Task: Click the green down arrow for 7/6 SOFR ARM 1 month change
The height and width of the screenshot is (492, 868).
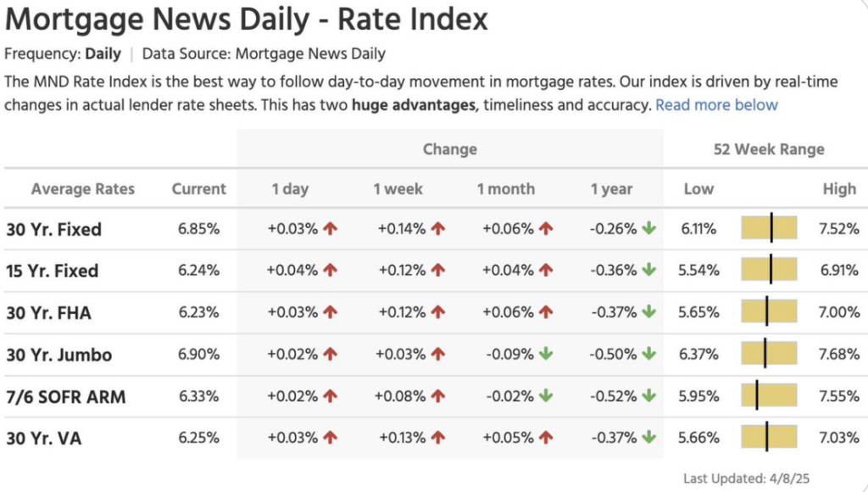Action: tap(545, 396)
